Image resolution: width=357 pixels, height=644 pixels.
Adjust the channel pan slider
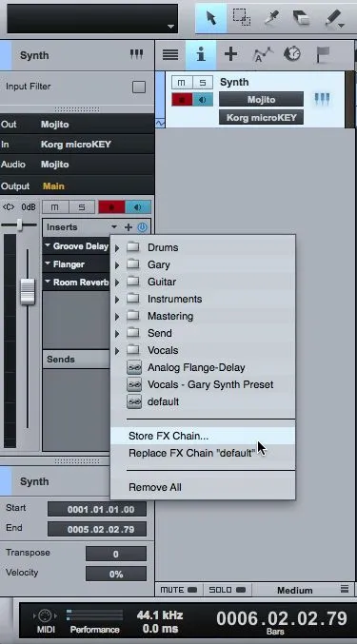coord(19,224)
